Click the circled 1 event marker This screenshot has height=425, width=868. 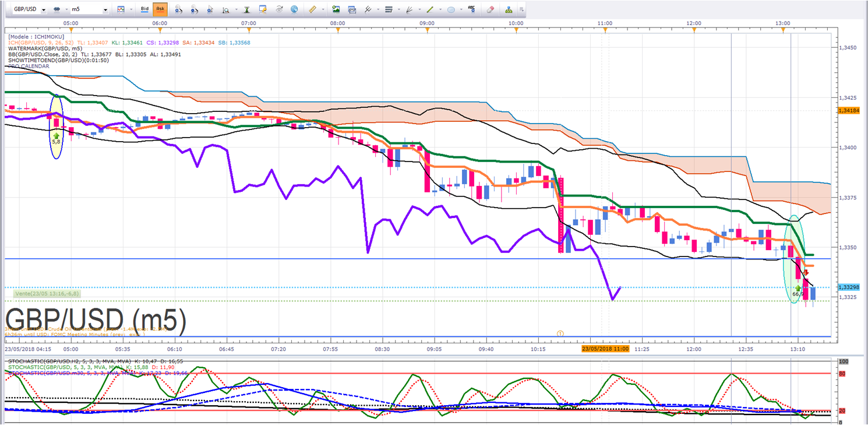point(560,333)
